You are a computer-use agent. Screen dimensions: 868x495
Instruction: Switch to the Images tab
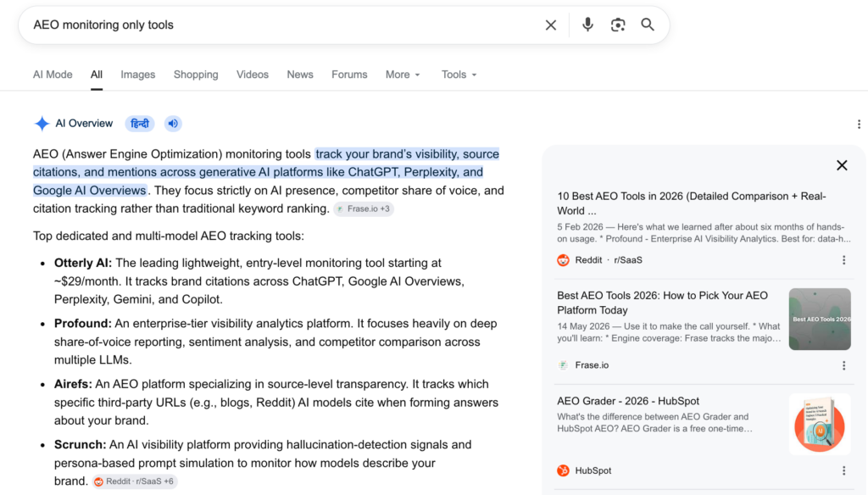[138, 75]
